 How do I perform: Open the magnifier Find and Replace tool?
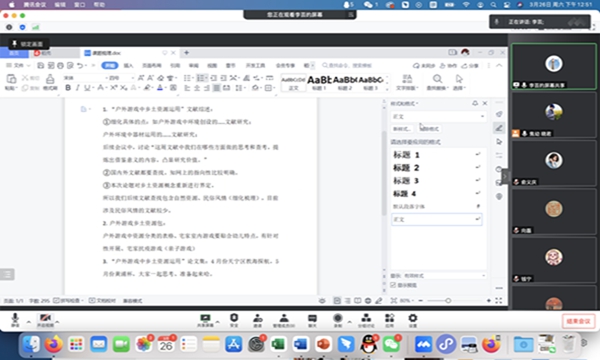tap(437, 82)
